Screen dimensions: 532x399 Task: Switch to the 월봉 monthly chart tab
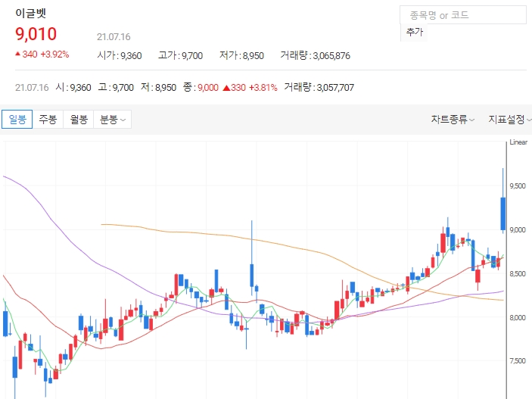pos(79,119)
